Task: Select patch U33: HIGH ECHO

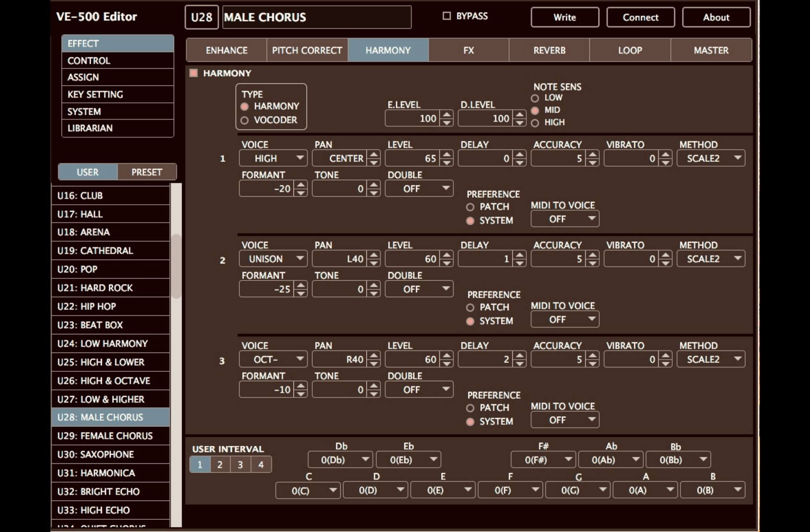Action: coord(110,510)
